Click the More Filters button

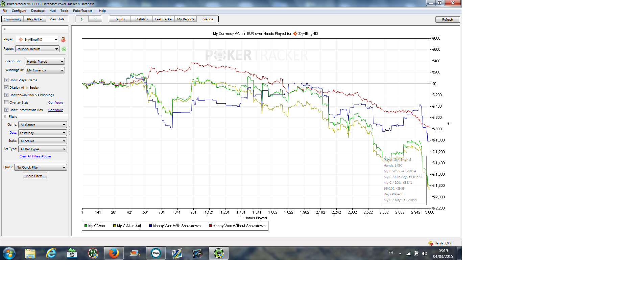coord(35,176)
